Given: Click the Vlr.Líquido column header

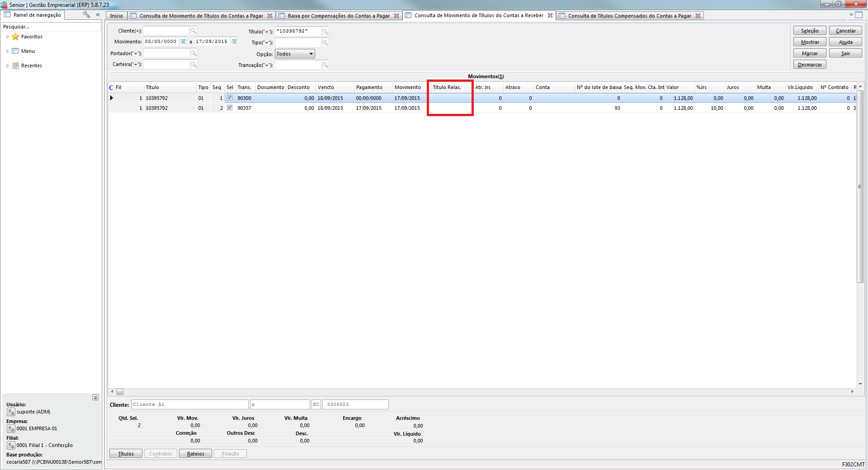Looking at the screenshot, I should click(x=802, y=87).
